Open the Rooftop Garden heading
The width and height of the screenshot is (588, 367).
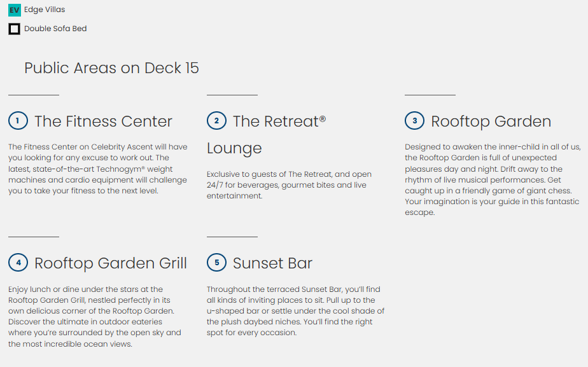pyautogui.click(x=491, y=121)
